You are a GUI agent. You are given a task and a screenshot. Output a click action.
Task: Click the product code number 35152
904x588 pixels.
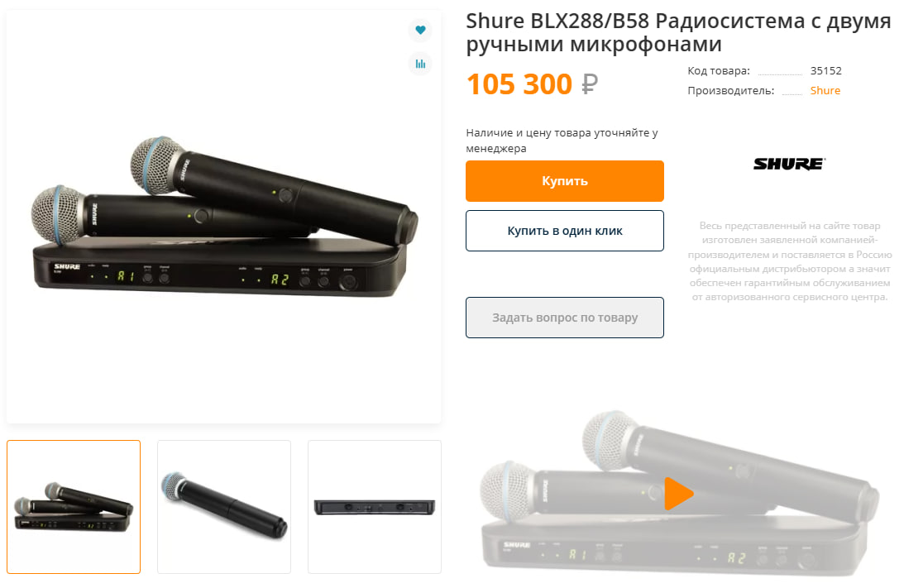[825, 71]
